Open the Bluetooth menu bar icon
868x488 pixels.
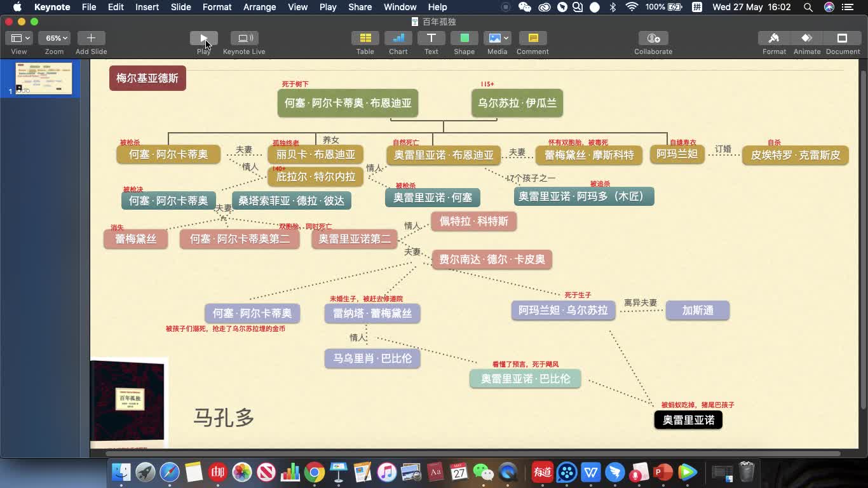tap(613, 7)
